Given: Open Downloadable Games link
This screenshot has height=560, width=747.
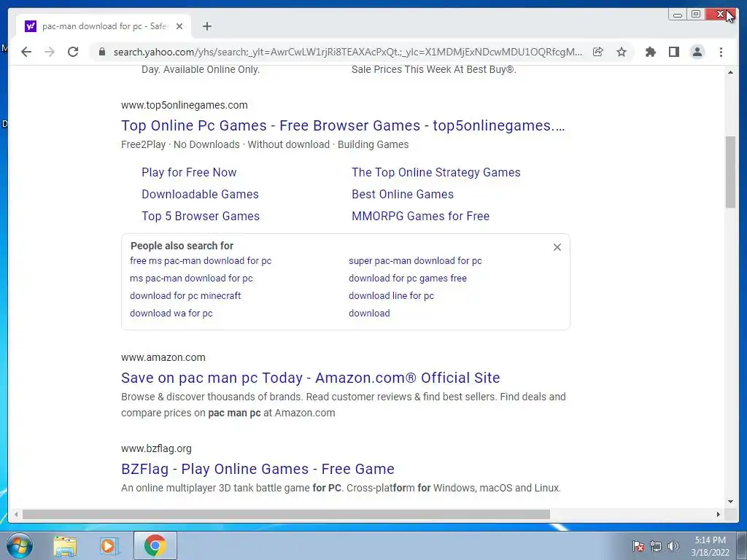Looking at the screenshot, I should 200,194.
